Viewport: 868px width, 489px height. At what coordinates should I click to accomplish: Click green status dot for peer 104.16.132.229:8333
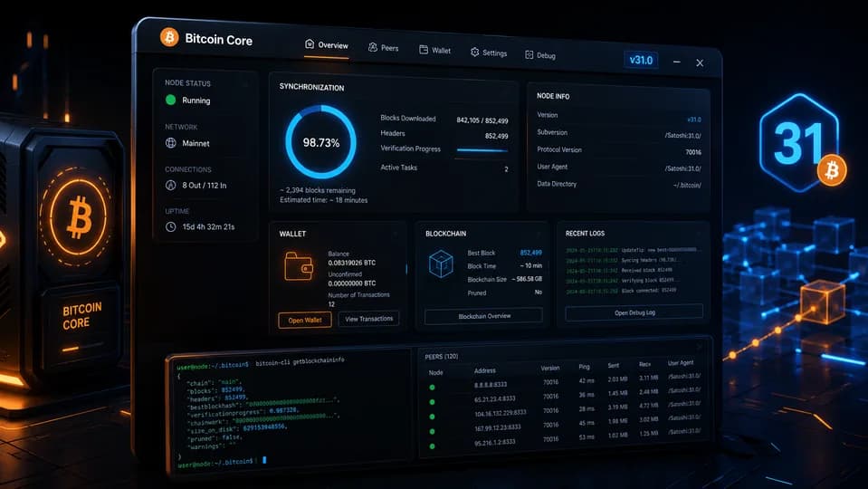tap(432, 417)
